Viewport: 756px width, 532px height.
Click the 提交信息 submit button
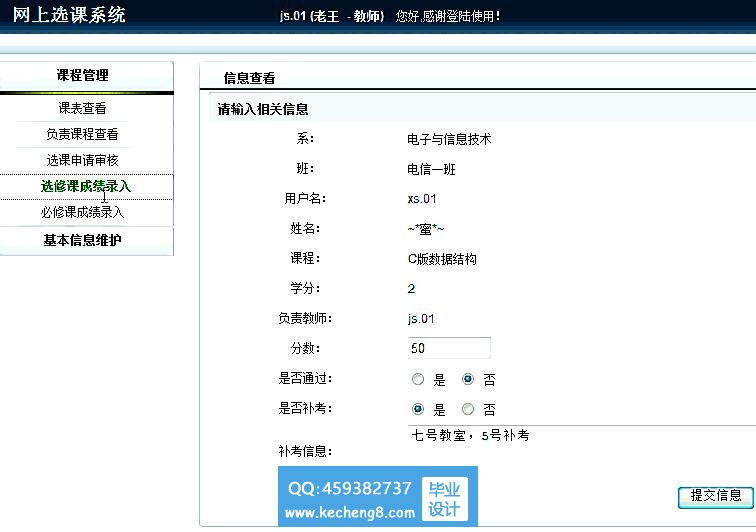(x=716, y=497)
